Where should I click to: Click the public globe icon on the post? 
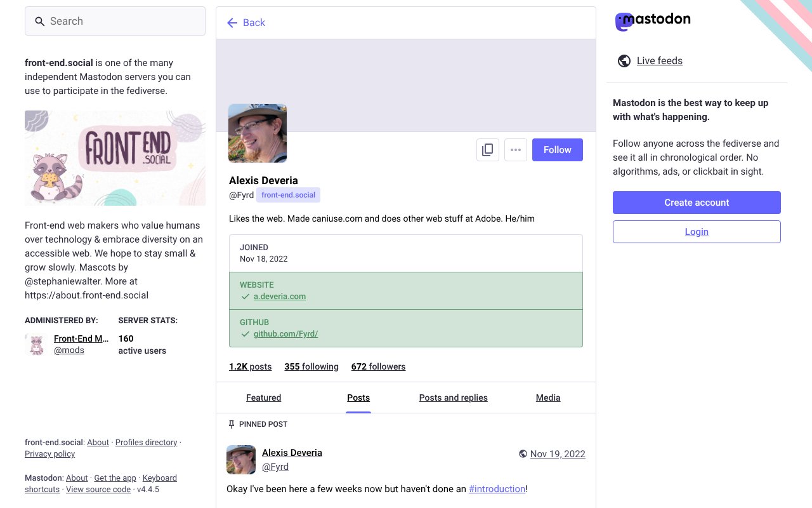[x=523, y=454]
